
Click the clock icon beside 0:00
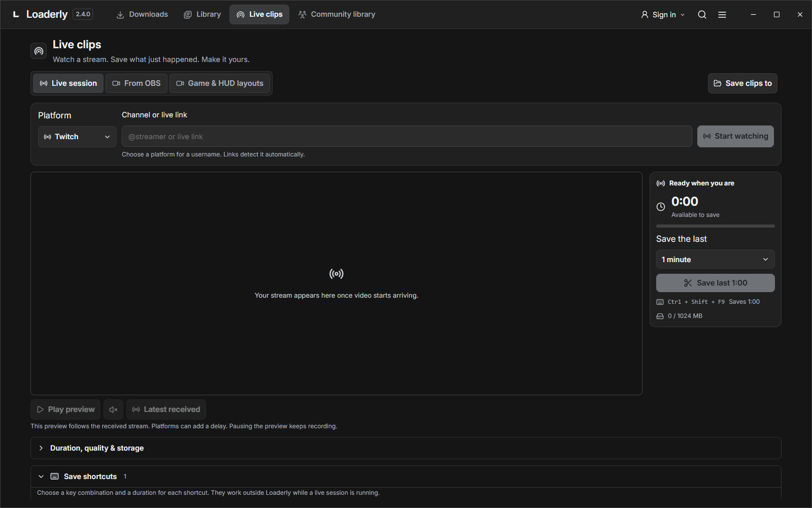[661, 207]
